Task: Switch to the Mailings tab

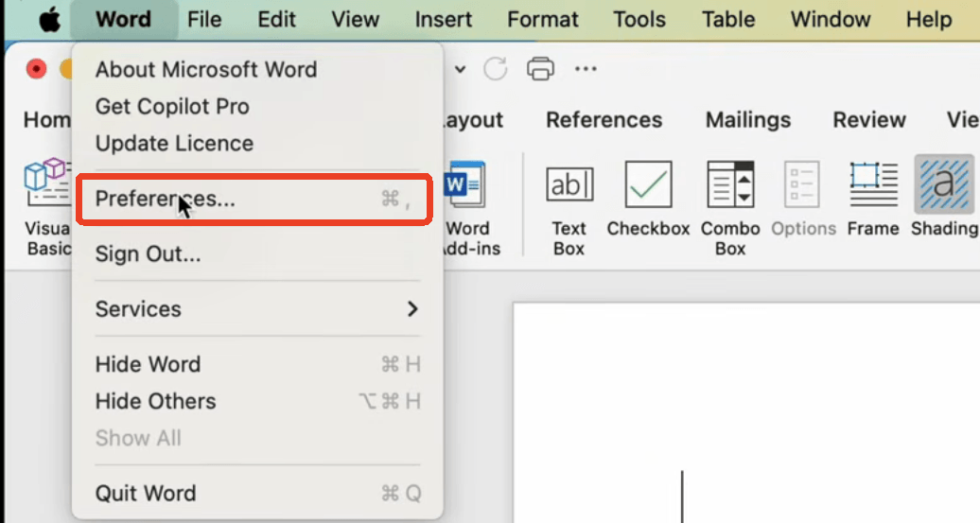Action: (x=748, y=120)
